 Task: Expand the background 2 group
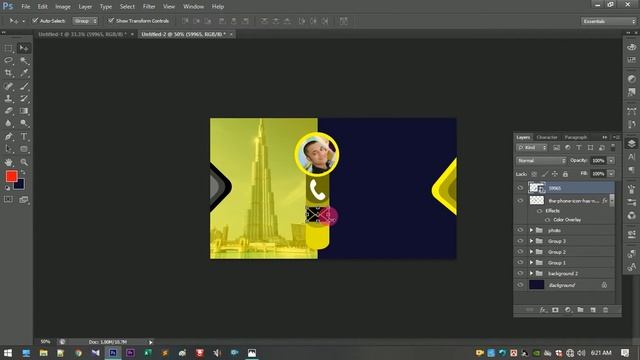click(531, 273)
